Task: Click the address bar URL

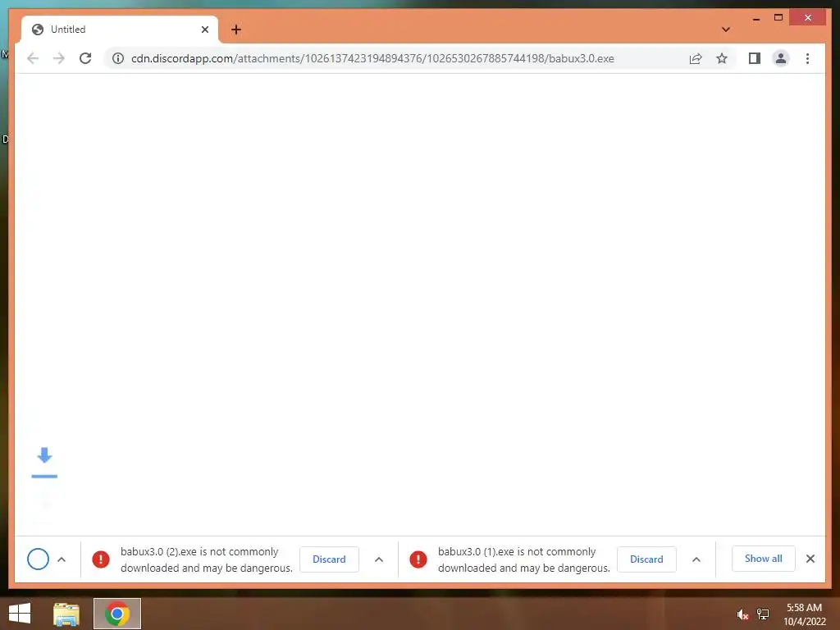Action: pos(372,58)
